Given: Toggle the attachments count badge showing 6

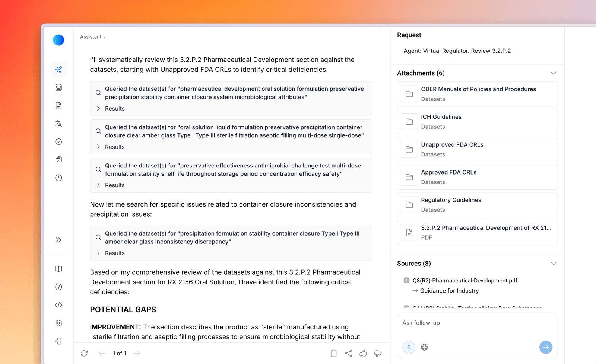Looking at the screenshot, I should (409, 347).
